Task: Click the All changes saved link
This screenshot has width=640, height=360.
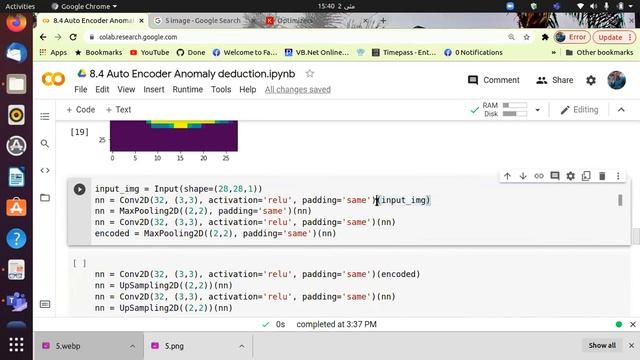Action: tap(298, 89)
